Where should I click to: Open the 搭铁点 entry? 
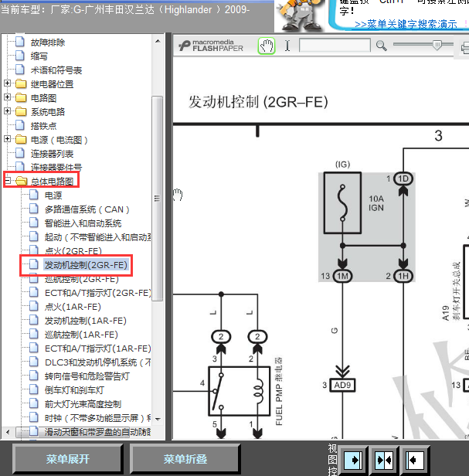coord(43,126)
